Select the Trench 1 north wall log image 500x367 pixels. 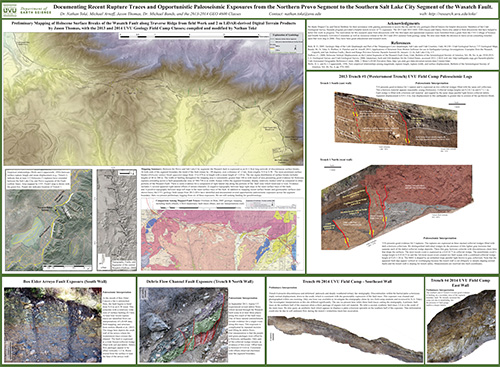click(397, 207)
